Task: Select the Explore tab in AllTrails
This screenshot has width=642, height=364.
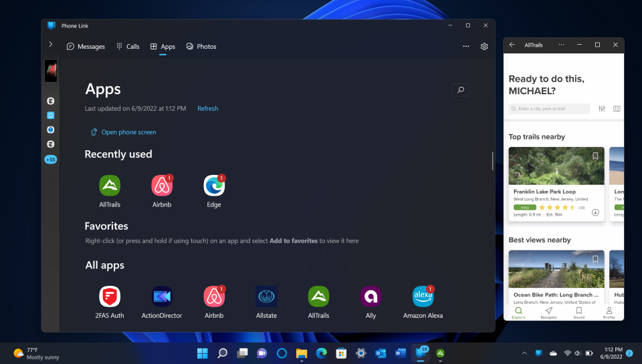Action: [518, 313]
